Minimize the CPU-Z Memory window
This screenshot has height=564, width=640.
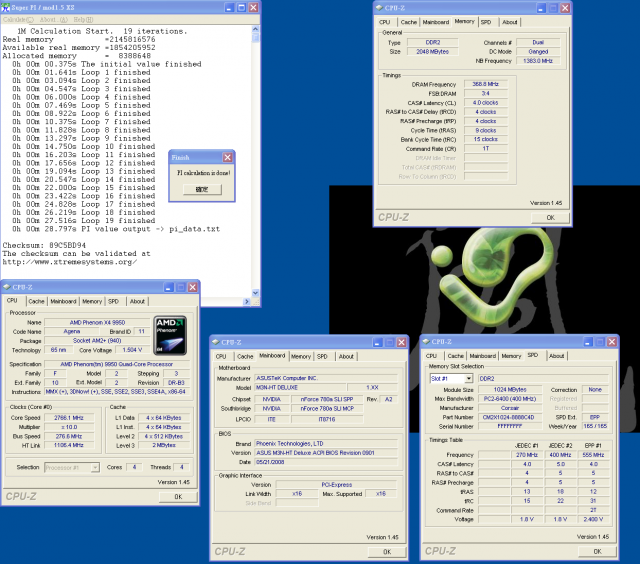(541, 8)
